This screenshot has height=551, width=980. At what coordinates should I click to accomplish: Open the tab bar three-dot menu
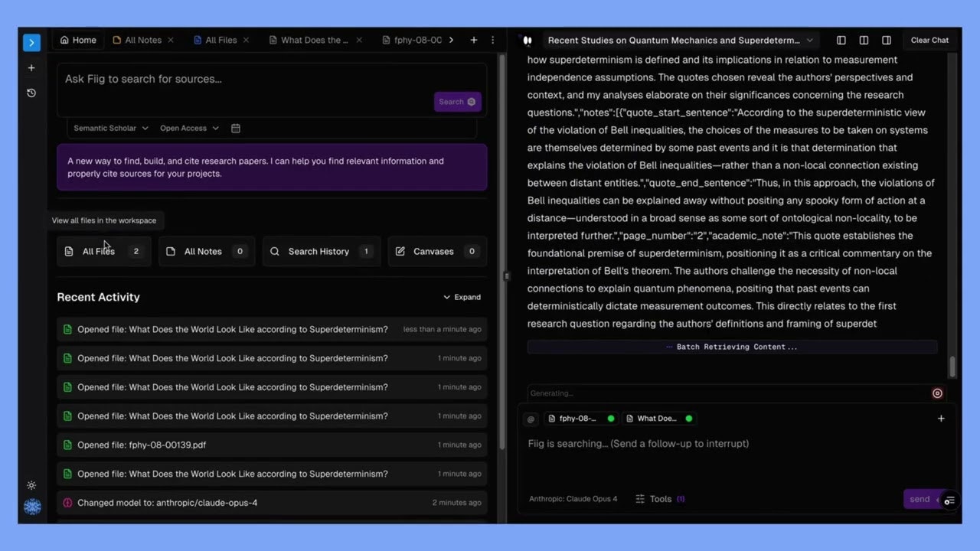point(492,40)
